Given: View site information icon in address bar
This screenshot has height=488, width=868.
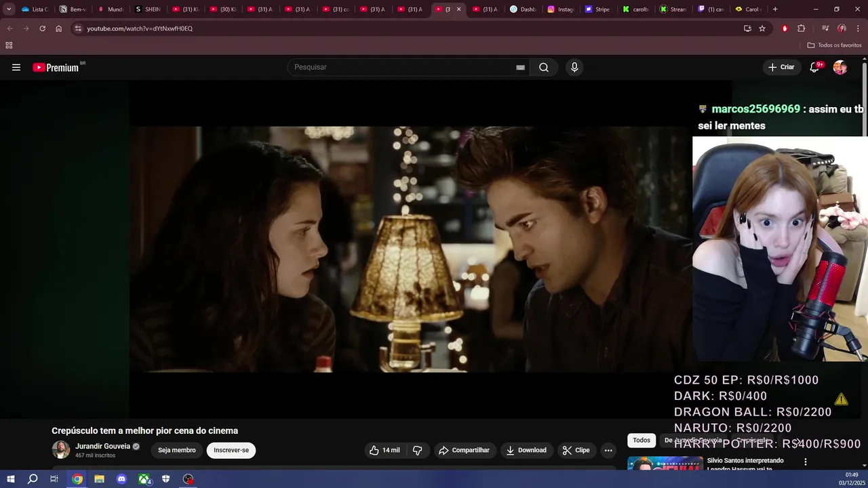Looking at the screenshot, I should pos(78,28).
